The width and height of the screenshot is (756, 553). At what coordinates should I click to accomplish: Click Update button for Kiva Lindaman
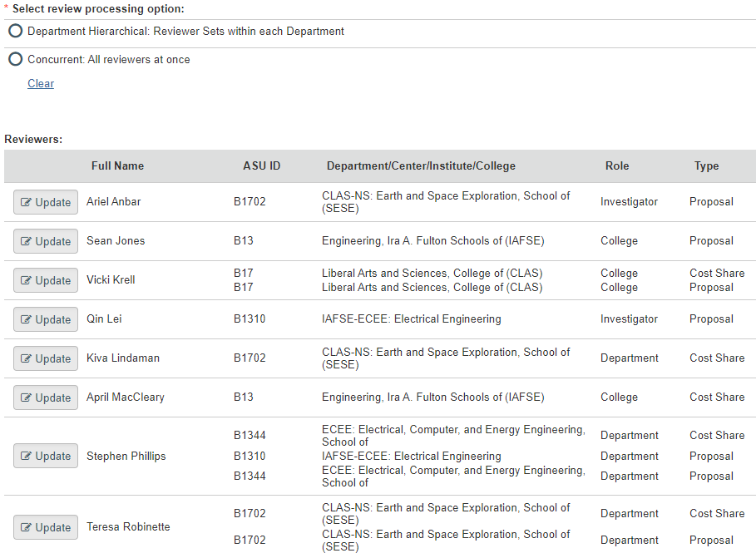[x=46, y=358]
